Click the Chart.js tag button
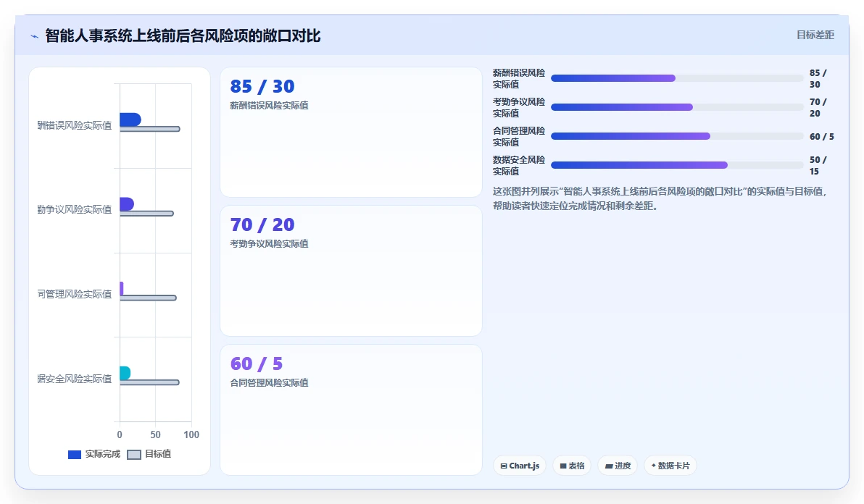 coord(520,466)
